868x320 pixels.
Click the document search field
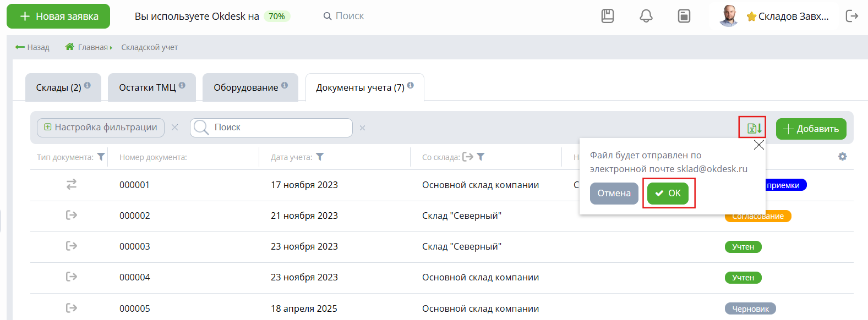tap(271, 128)
